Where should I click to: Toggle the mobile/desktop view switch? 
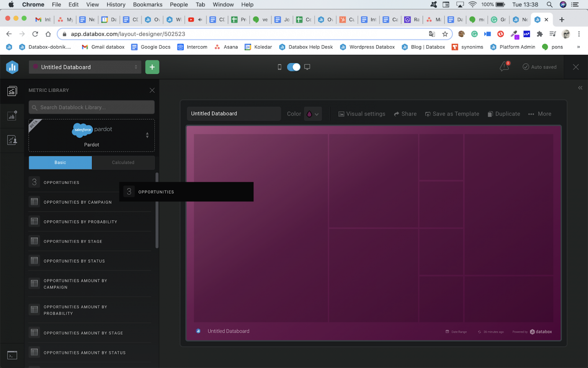point(294,67)
